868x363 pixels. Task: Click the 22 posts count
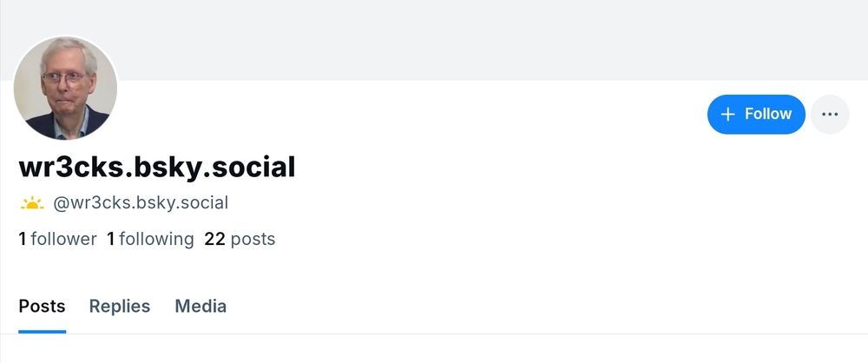click(240, 239)
